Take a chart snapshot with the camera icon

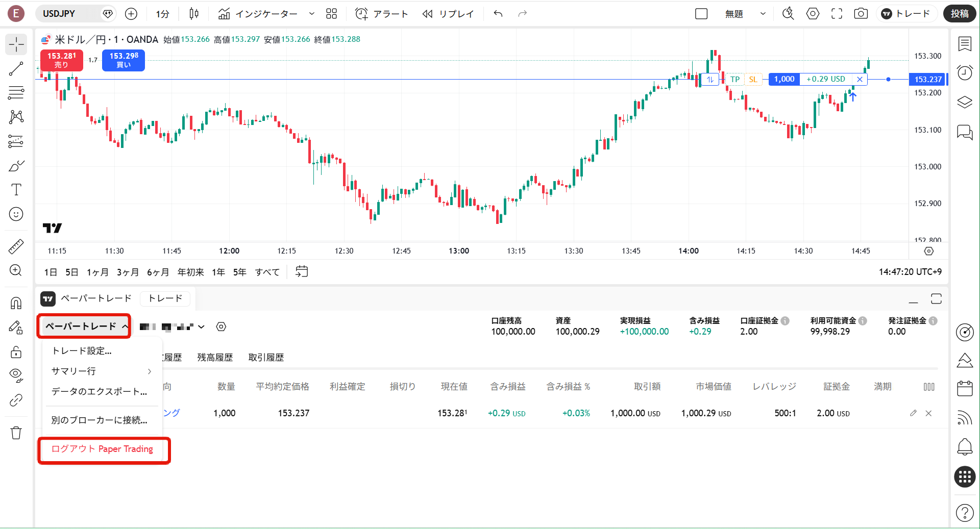pyautogui.click(x=861, y=14)
